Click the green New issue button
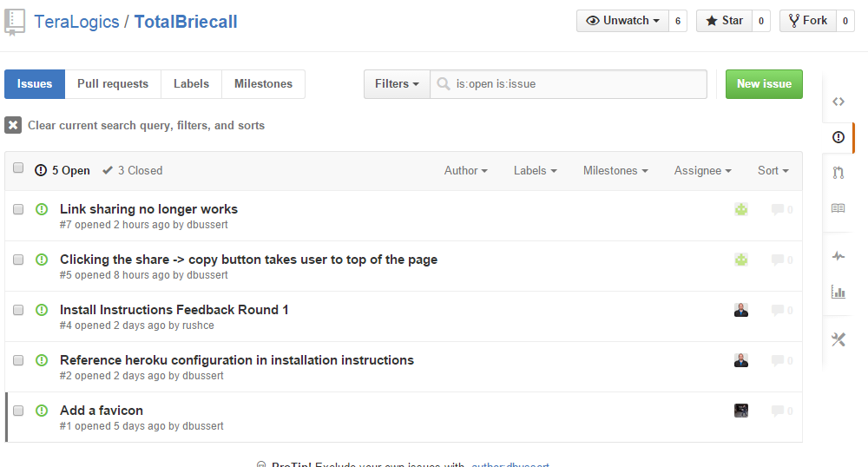 [764, 84]
